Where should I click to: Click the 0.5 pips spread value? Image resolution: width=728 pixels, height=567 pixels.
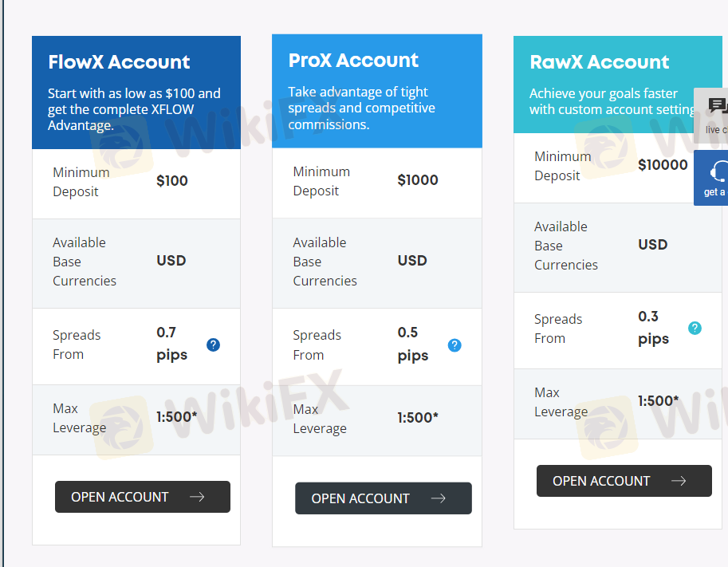click(x=413, y=344)
